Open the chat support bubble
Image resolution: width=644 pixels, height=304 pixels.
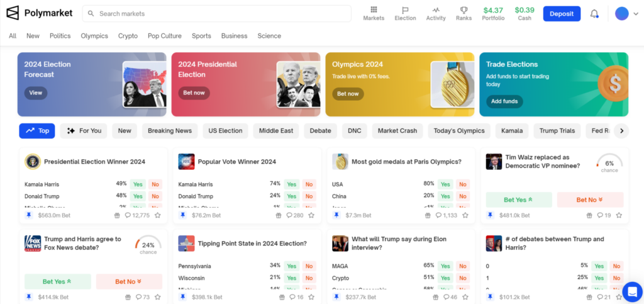[x=632, y=291]
